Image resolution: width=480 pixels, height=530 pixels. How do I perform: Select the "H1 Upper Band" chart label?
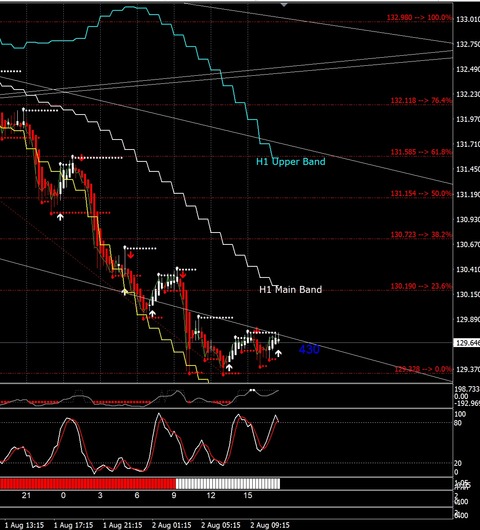[x=291, y=162]
